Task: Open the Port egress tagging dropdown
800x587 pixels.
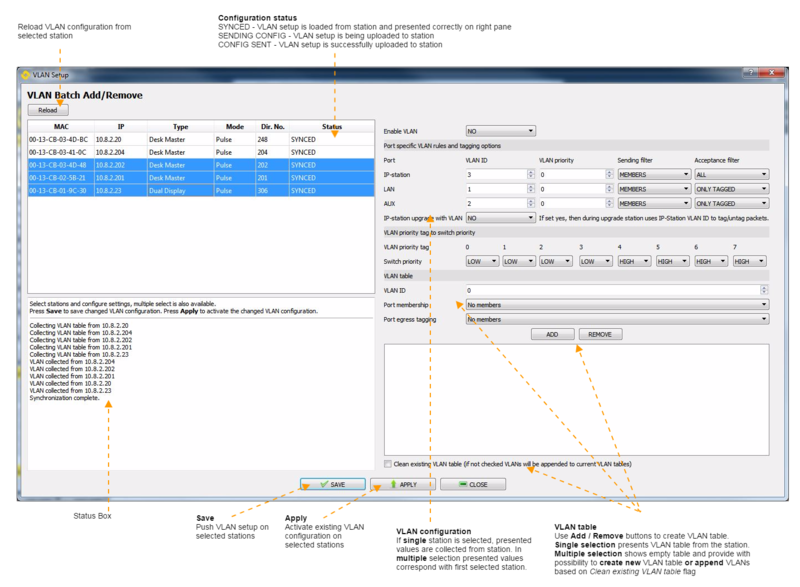Action: (615, 320)
